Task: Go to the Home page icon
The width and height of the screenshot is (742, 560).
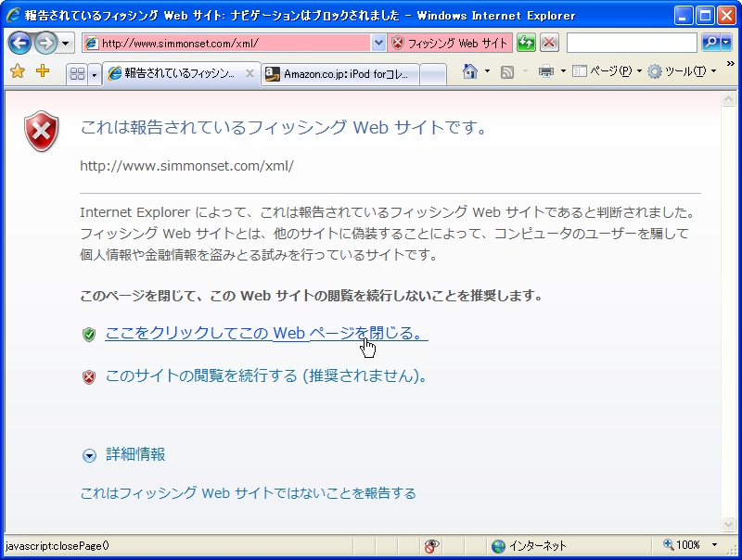Action: click(x=470, y=71)
